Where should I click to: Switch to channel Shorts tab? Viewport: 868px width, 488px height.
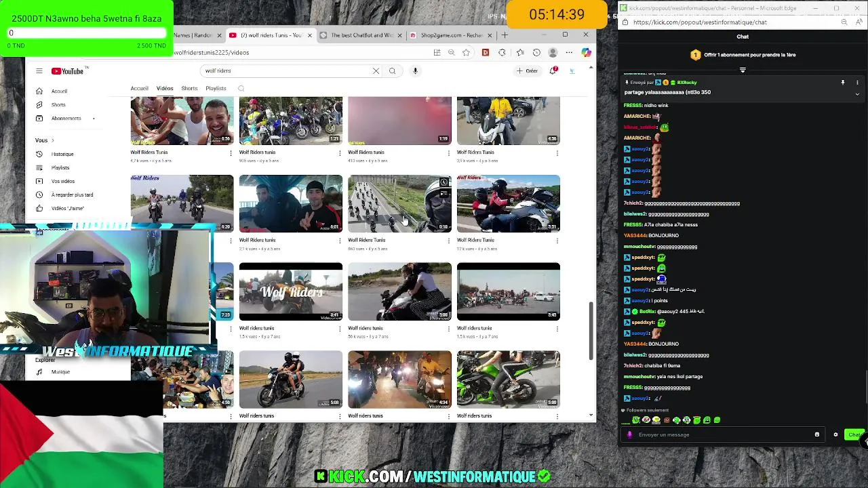point(189,88)
